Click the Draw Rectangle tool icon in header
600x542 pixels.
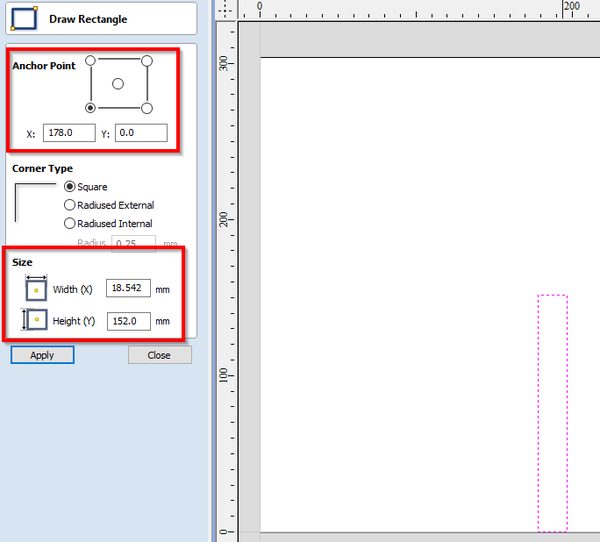(24, 19)
